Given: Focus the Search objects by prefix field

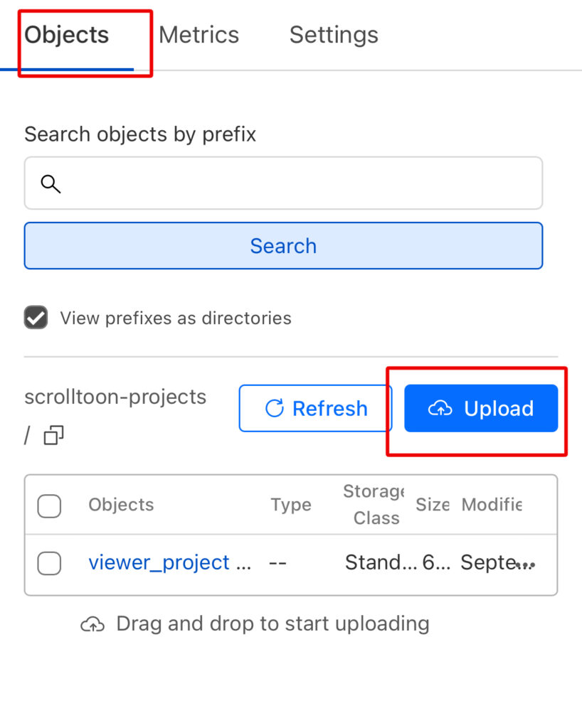Looking at the screenshot, I should tap(299, 184).
